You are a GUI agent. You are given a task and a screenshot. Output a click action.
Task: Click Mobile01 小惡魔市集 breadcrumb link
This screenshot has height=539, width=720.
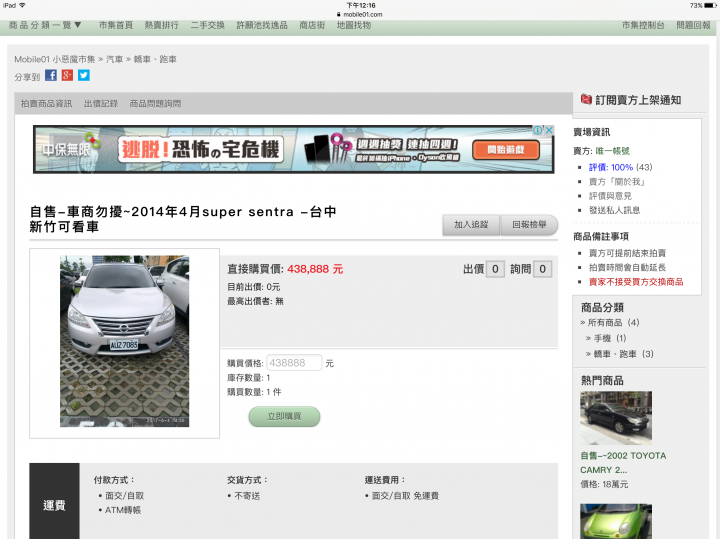55,59
